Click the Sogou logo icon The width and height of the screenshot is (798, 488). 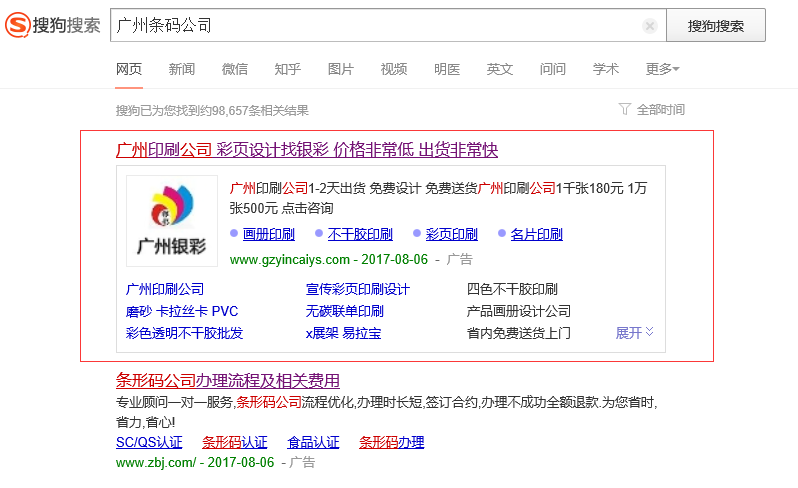(19, 25)
